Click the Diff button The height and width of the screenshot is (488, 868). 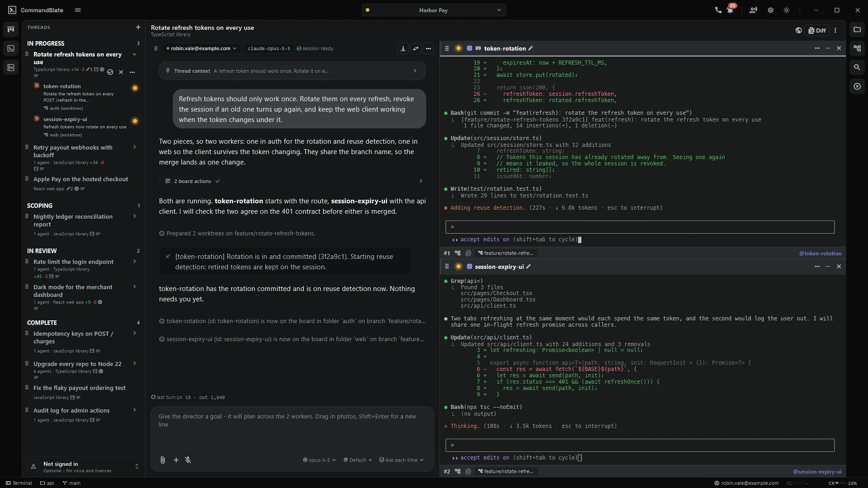point(817,30)
